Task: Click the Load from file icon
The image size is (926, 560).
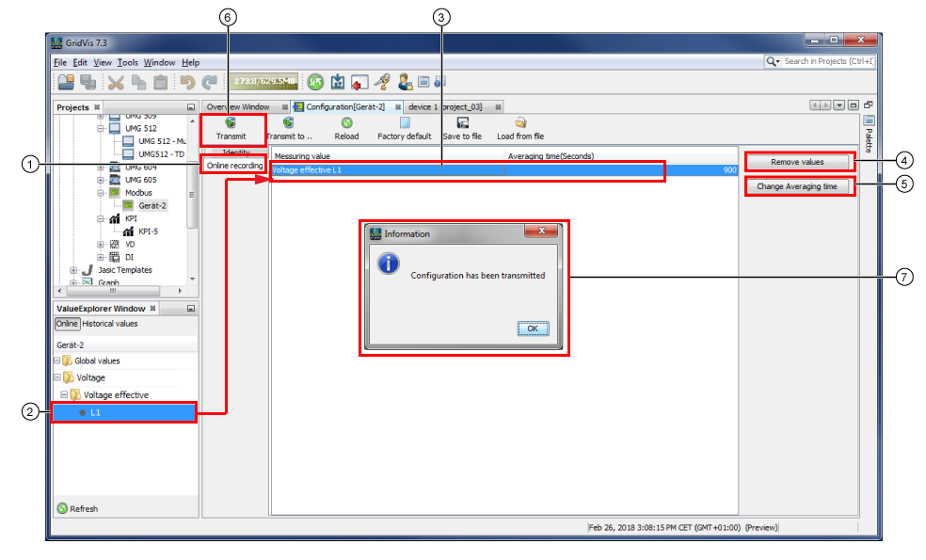Action: 520,122
